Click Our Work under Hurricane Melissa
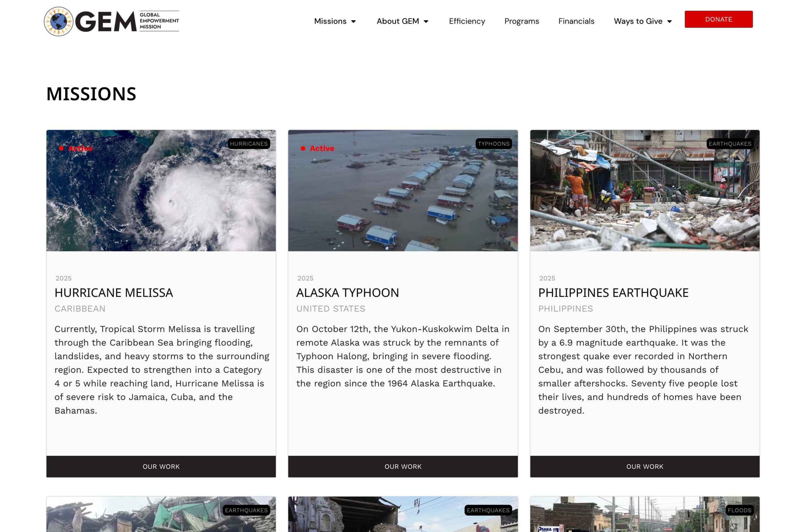Viewport: 805px width, 532px height. pos(161,466)
